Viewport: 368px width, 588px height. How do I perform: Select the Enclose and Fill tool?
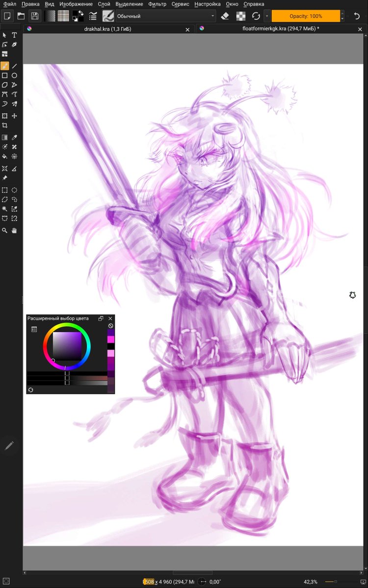tap(14, 156)
